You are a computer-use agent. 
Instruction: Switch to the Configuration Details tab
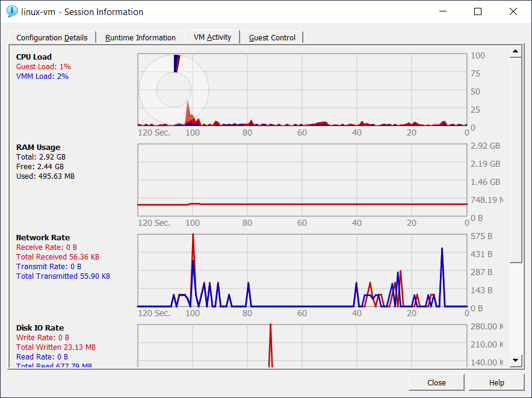tap(52, 37)
